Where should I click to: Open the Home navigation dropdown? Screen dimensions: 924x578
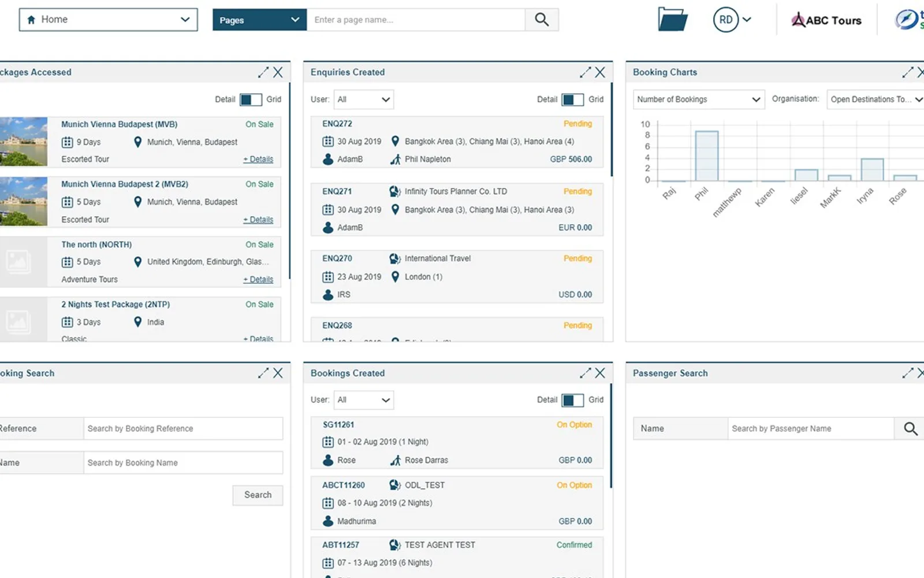[109, 20]
